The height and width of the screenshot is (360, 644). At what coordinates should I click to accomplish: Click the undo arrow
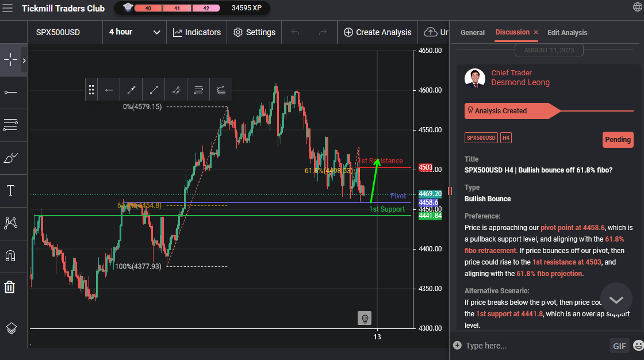pos(296,32)
